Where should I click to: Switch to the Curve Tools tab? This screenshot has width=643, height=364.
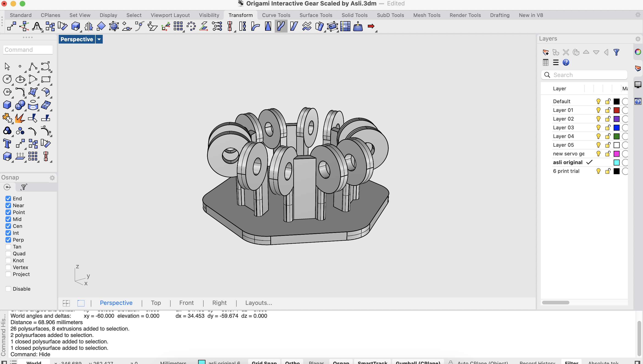276,15
